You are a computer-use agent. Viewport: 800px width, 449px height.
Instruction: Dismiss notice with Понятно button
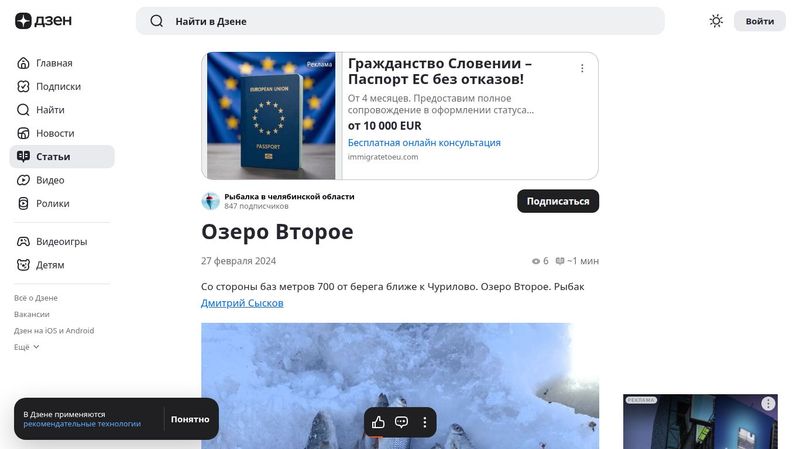point(190,419)
